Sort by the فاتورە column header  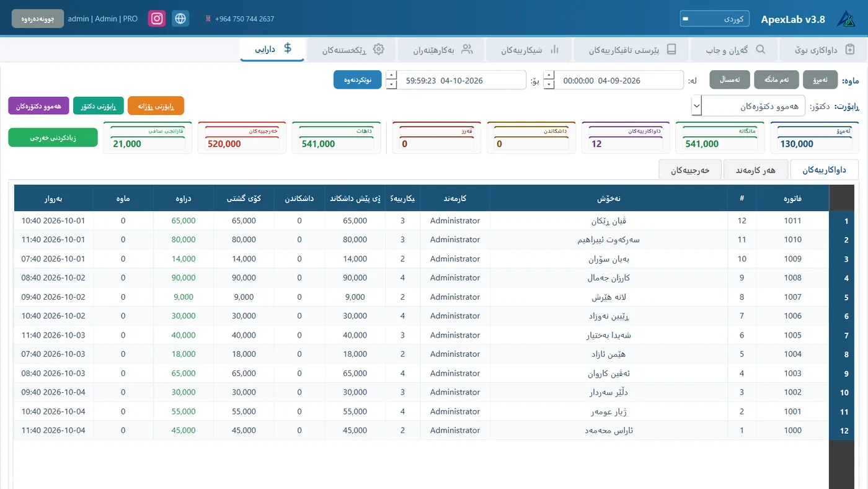pyautogui.click(x=792, y=199)
